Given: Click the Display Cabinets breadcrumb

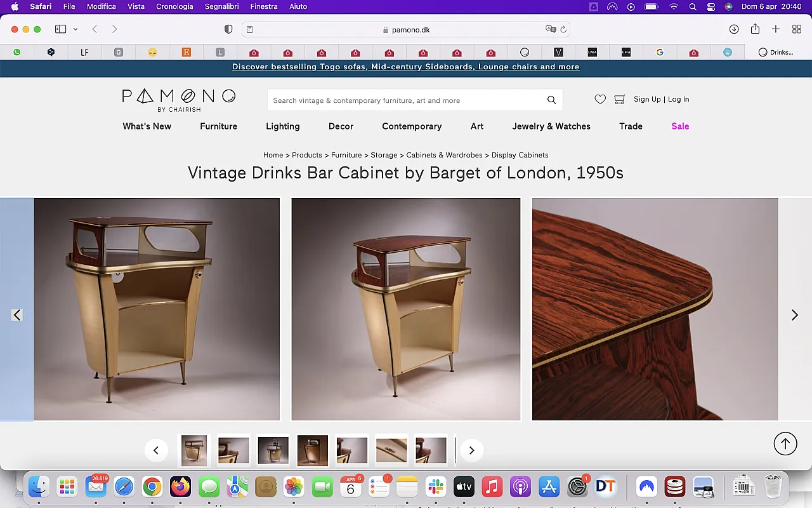Looking at the screenshot, I should pyautogui.click(x=520, y=155).
